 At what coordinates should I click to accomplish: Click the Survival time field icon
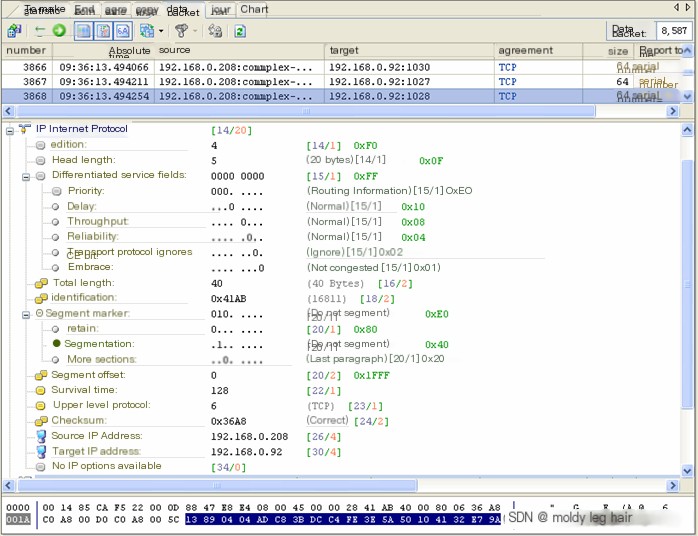(x=41, y=390)
